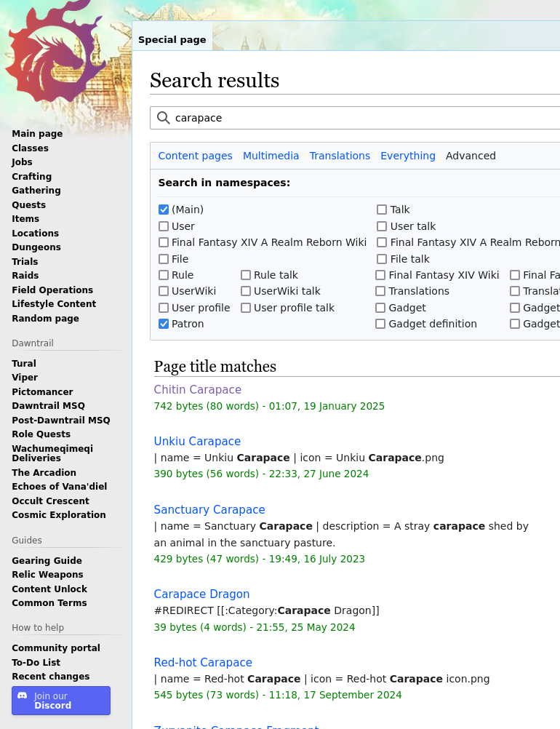
Task: Go to Main page in sidebar
Action: (x=37, y=134)
